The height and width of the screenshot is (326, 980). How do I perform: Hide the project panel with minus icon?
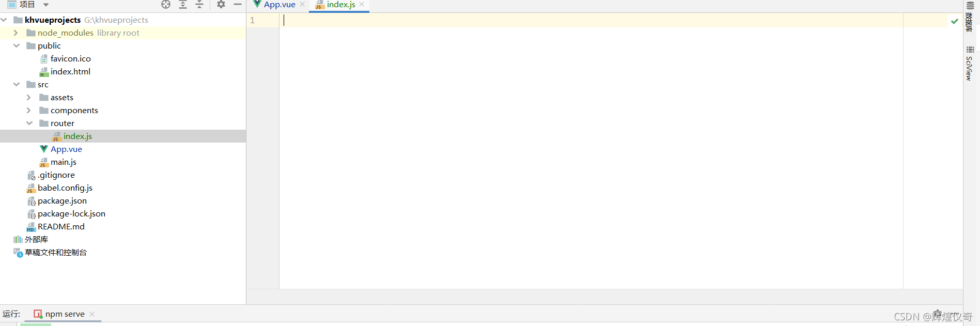click(x=238, y=5)
